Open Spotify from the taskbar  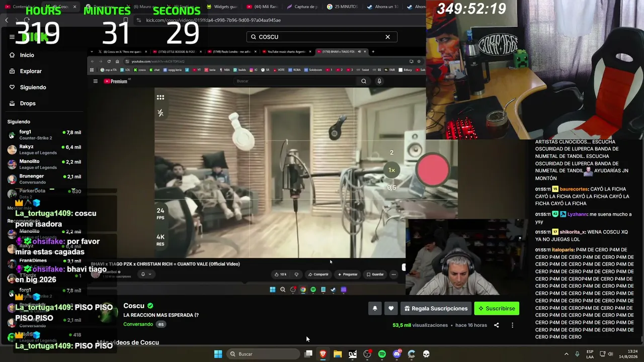point(382,354)
